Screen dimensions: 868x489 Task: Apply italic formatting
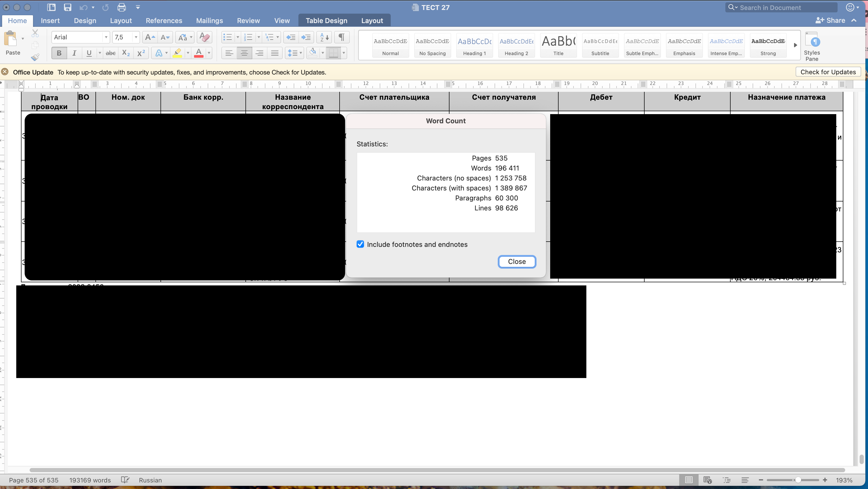coord(74,52)
